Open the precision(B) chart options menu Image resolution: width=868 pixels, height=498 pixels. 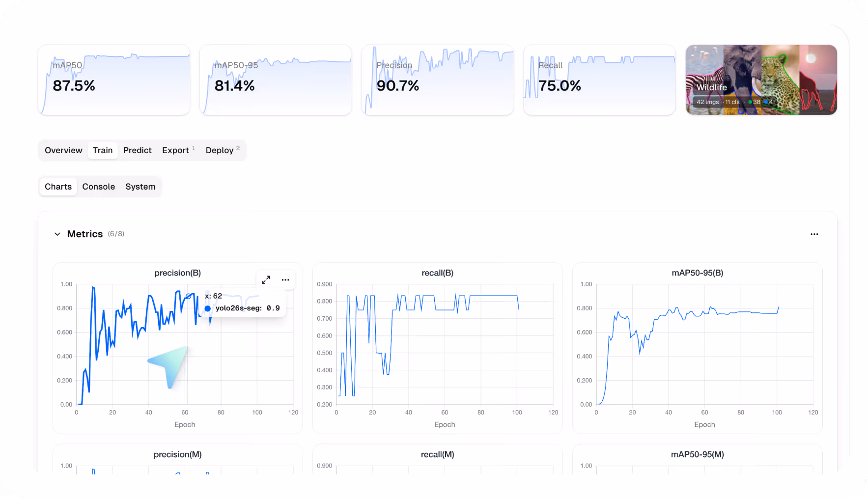(x=285, y=280)
